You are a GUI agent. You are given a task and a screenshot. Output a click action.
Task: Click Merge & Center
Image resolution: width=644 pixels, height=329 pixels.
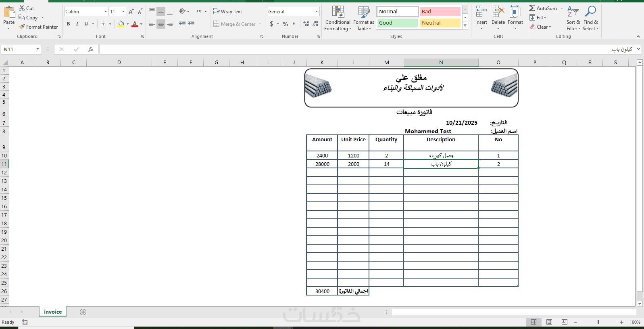(x=234, y=24)
